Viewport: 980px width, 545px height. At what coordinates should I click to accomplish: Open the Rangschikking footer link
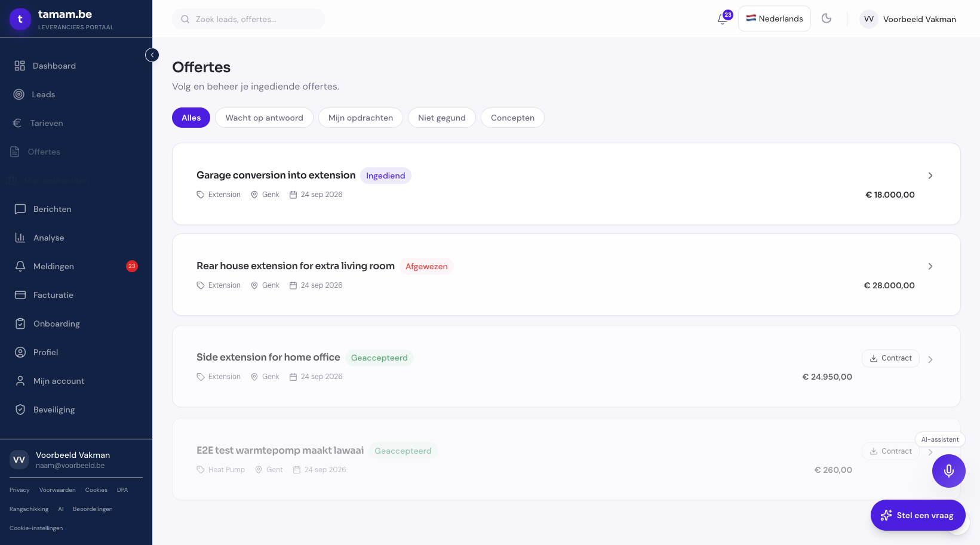pos(29,509)
